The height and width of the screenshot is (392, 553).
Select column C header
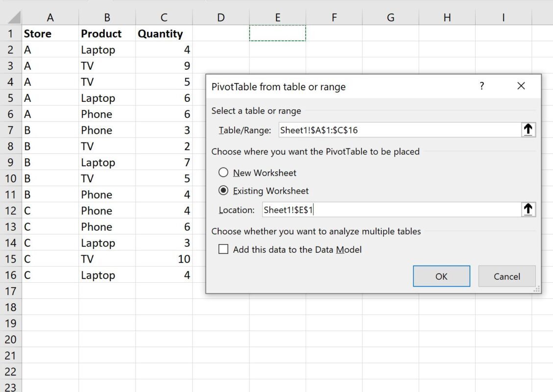(x=164, y=18)
